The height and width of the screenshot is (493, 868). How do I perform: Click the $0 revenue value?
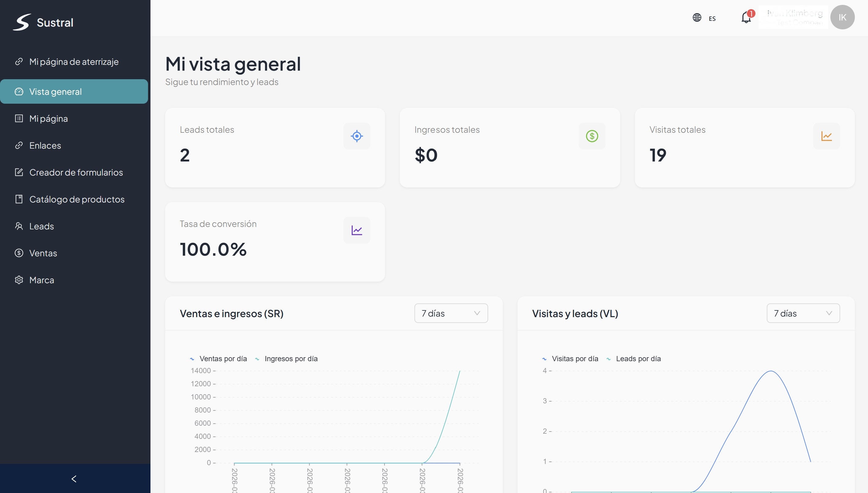point(426,155)
